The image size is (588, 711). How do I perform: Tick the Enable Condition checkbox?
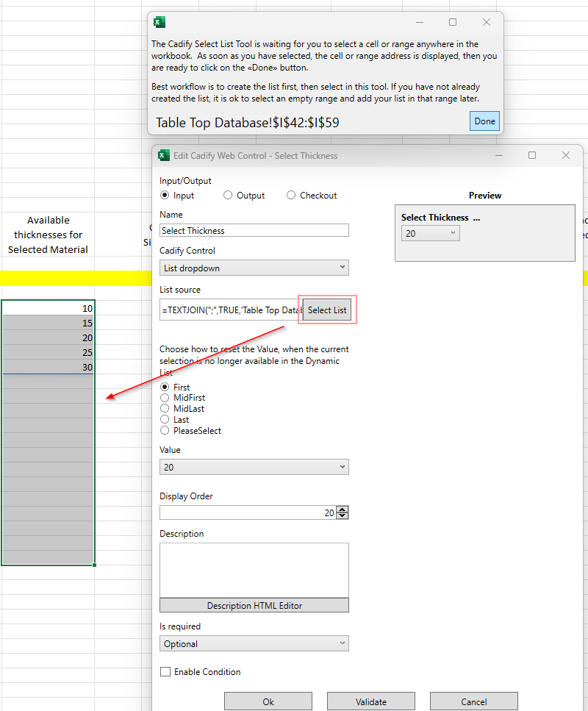tap(165, 671)
